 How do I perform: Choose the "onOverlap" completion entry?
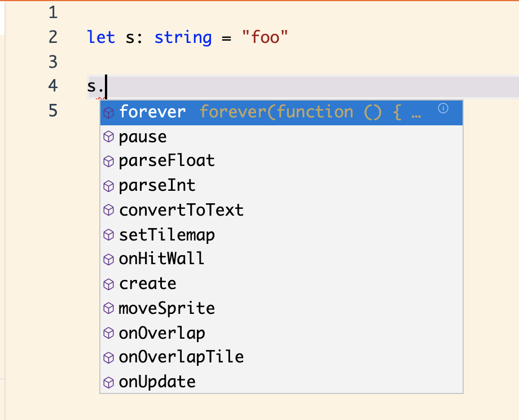[162, 333]
